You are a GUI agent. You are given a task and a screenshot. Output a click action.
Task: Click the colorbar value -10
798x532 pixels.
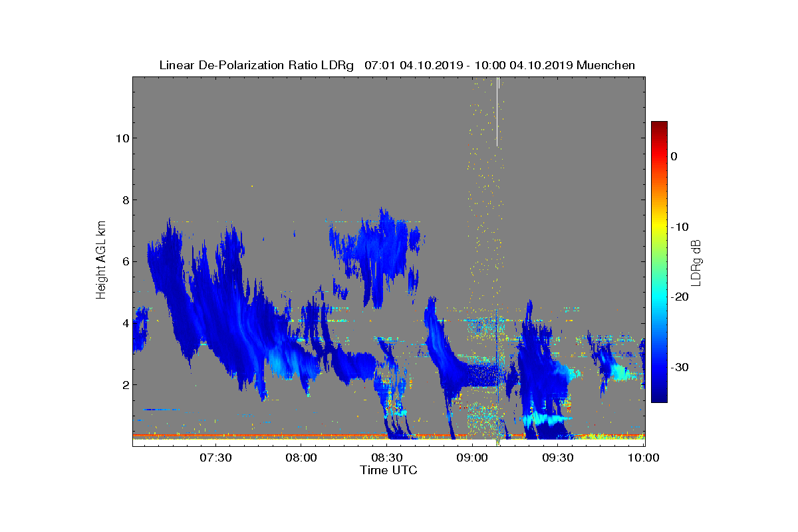(x=680, y=227)
